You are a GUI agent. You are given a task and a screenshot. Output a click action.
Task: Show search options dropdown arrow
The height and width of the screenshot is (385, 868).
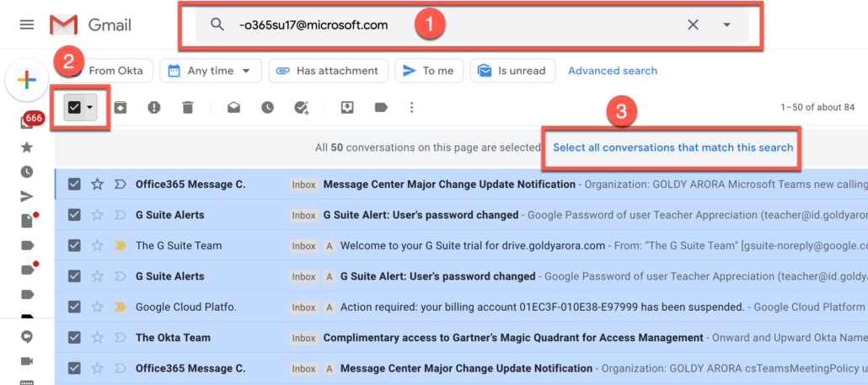tap(726, 24)
